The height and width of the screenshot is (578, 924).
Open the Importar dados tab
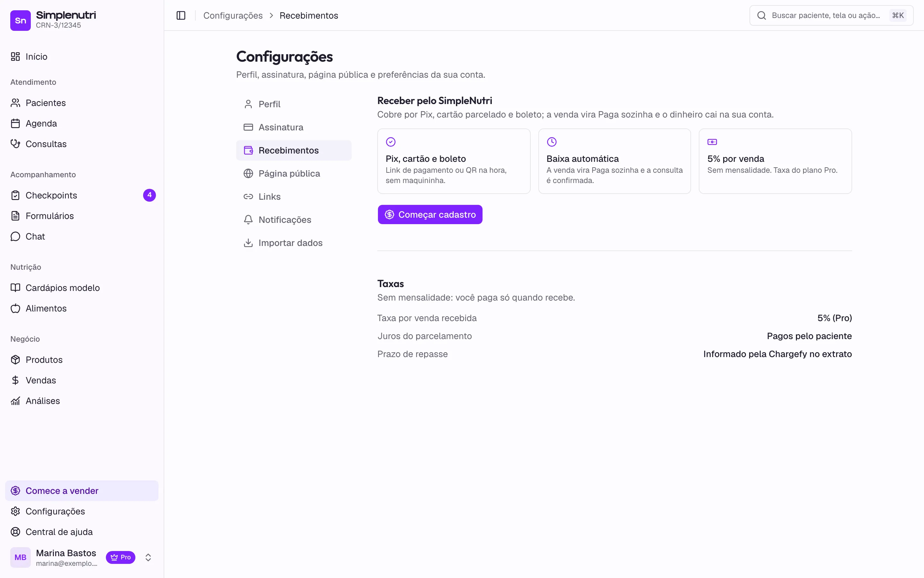point(294,243)
